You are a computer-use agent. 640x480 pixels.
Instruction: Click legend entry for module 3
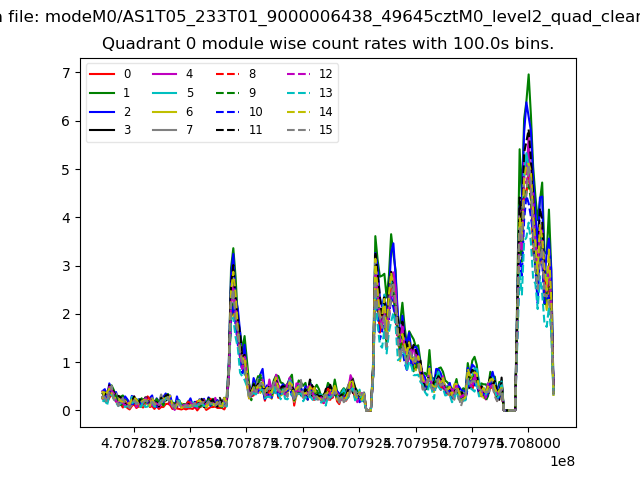[110, 130]
